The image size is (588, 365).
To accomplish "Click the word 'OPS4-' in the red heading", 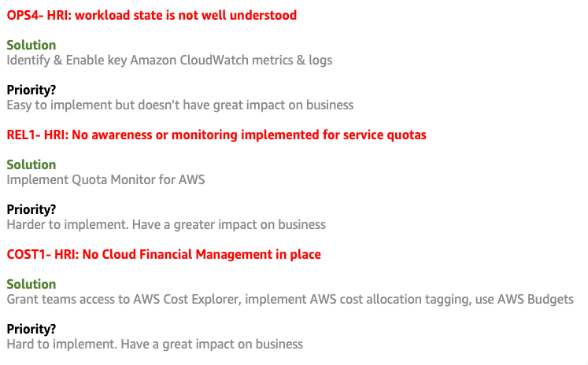I will point(25,16).
